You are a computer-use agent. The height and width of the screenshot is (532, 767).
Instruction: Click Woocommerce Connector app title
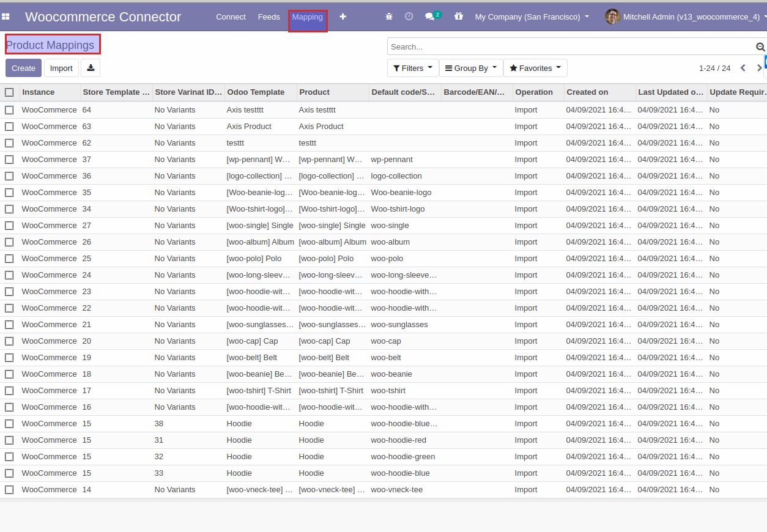[103, 17]
